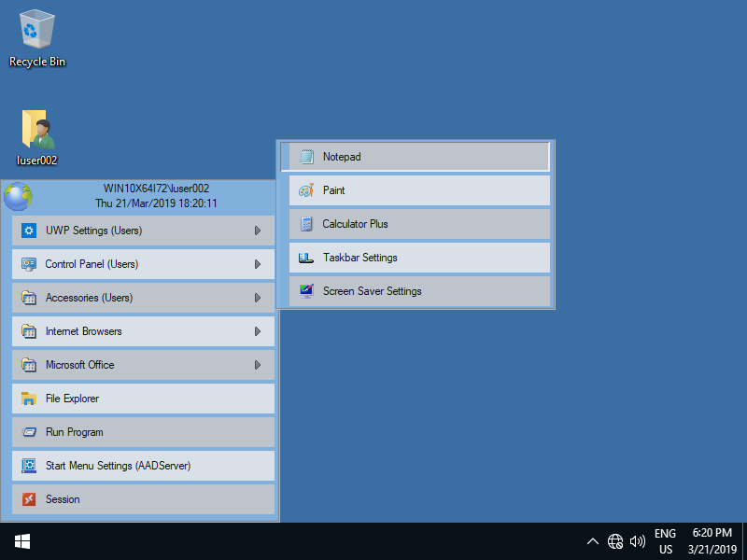Click the Paint palette icon

pos(306,190)
